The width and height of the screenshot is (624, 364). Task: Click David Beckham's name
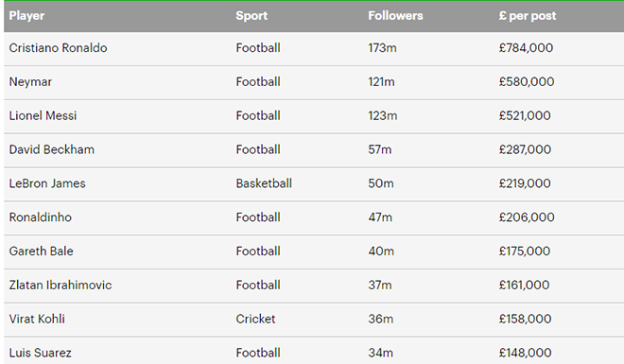click(52, 149)
